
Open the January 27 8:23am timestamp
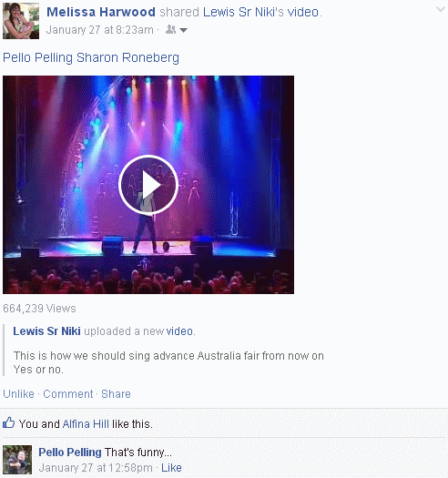(100, 30)
